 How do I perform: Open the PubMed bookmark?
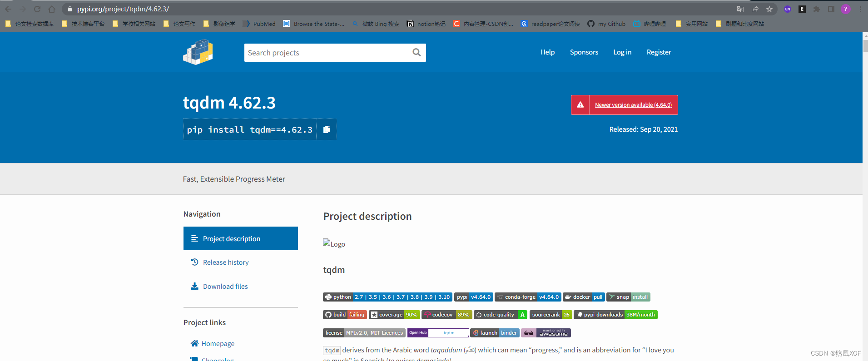pyautogui.click(x=259, y=24)
